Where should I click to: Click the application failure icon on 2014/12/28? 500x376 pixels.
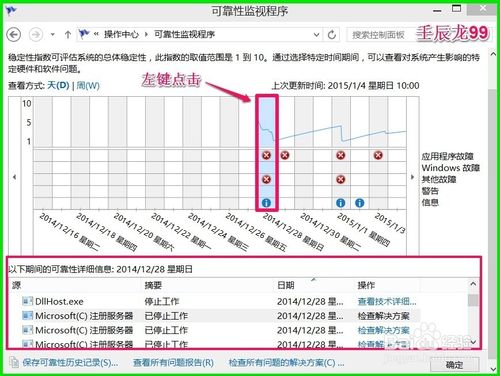pos(266,155)
